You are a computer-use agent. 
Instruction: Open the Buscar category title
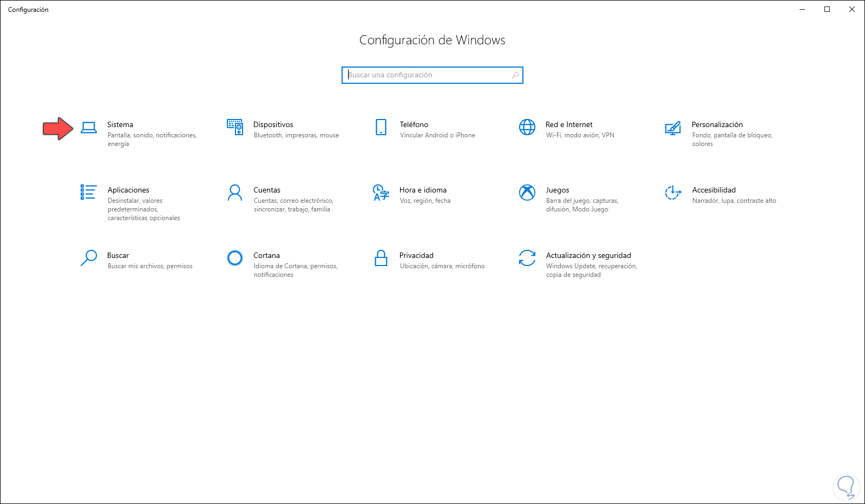tap(118, 255)
